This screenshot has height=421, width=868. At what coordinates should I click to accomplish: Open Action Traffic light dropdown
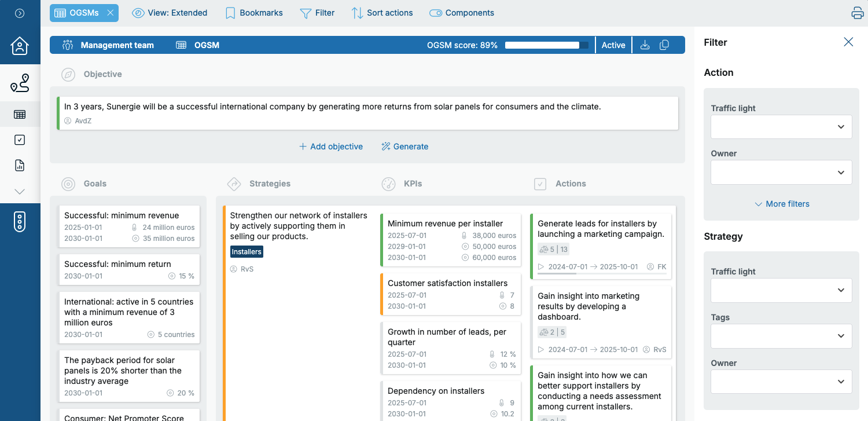pos(781,127)
